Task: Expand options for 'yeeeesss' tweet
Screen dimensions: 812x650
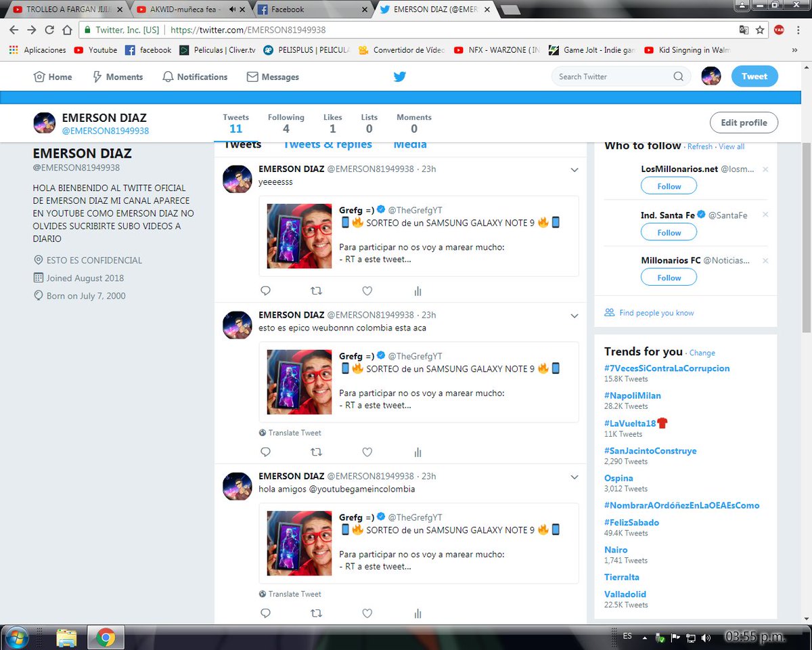Action: click(574, 170)
